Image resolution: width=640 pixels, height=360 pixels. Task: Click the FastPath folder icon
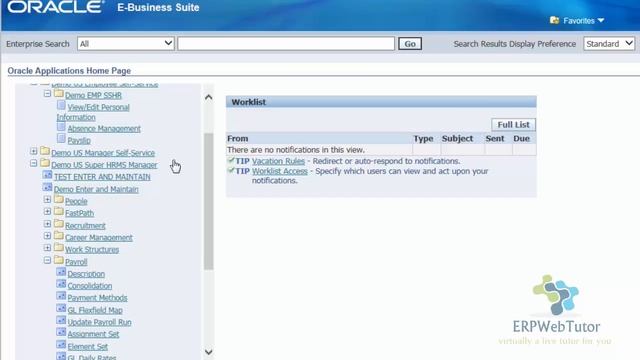(59, 211)
